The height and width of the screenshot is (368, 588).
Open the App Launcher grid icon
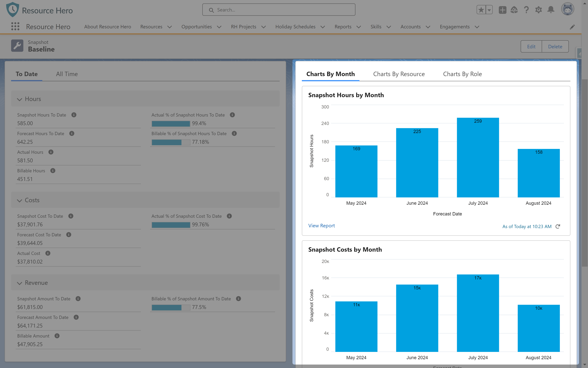(x=15, y=26)
